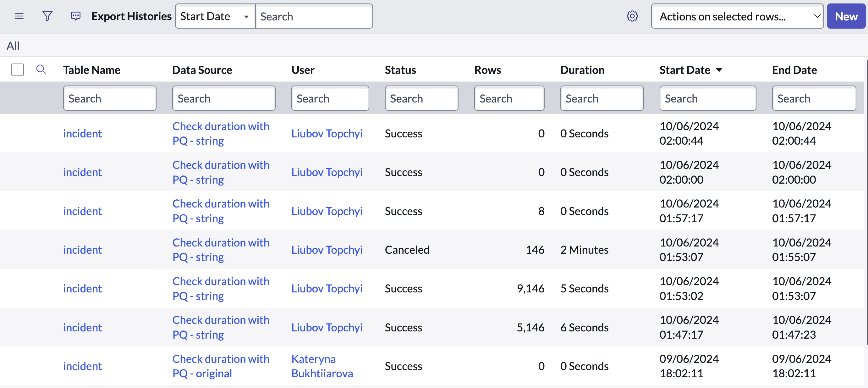The width and height of the screenshot is (868, 388).
Task: Click the Status column header
Action: pos(400,70)
